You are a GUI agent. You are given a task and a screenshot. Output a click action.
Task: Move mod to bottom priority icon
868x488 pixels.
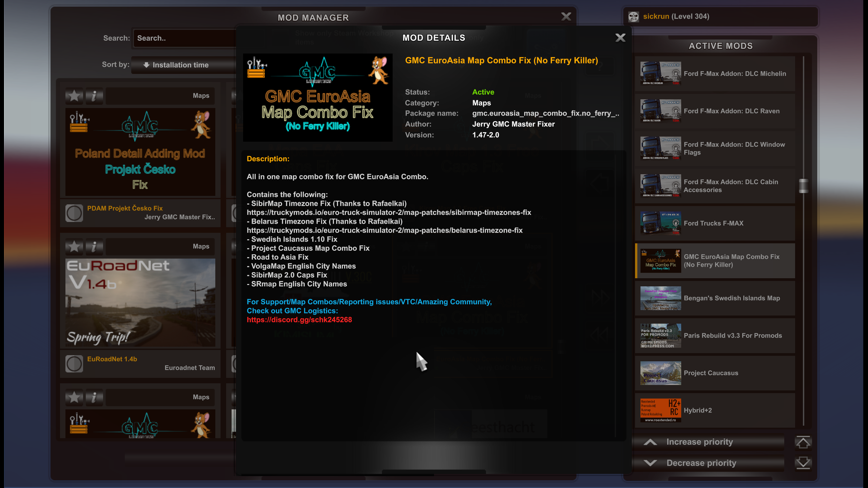(803, 463)
